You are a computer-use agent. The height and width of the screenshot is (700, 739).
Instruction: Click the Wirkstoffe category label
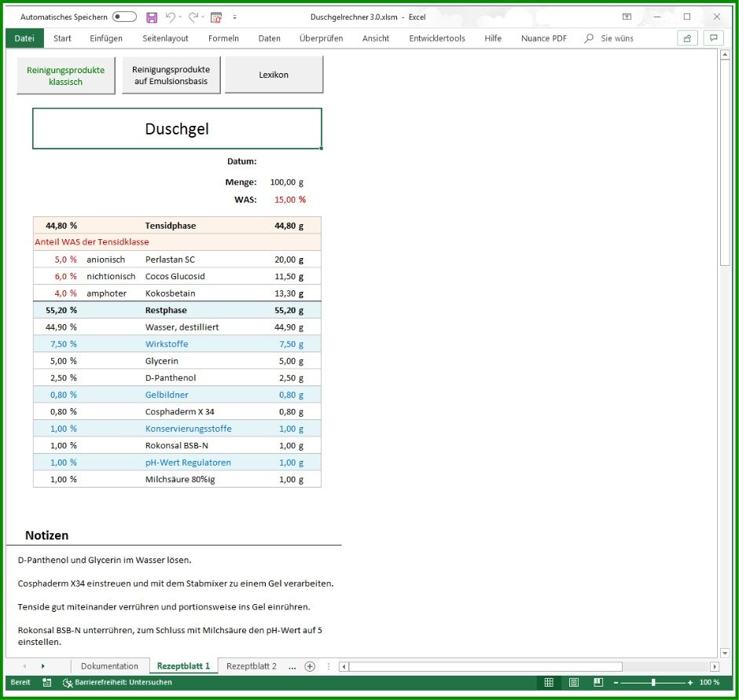(x=167, y=344)
